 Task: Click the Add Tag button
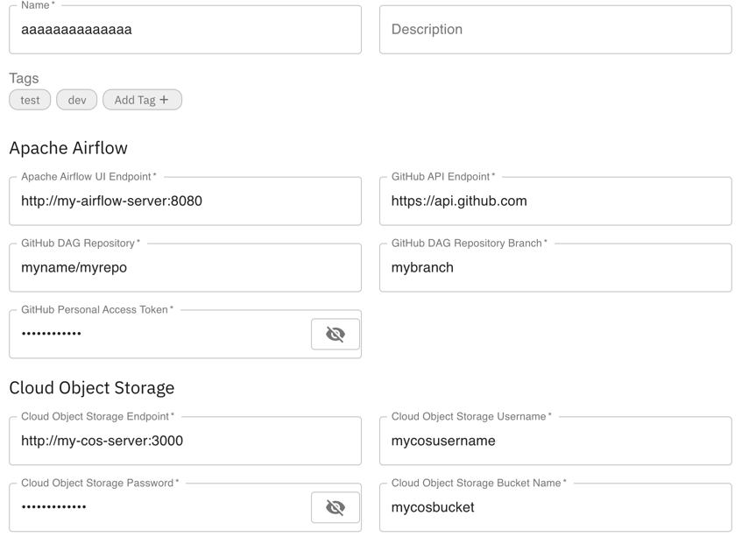coord(142,99)
